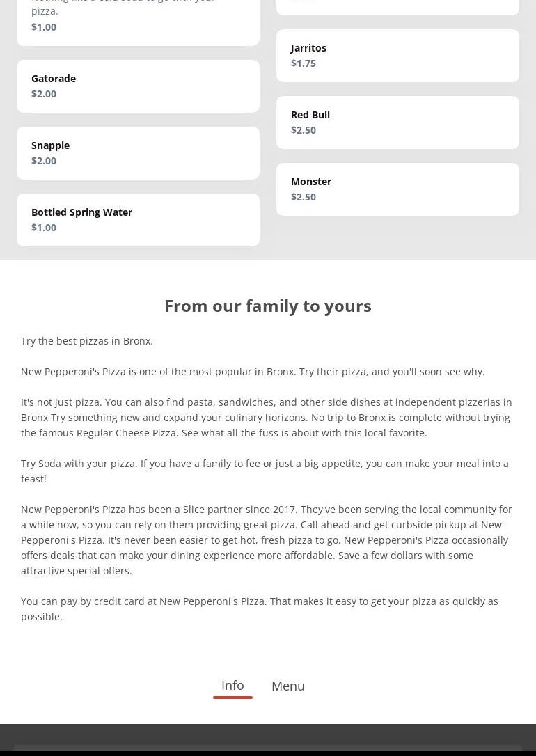Click the $2.50 price under Monster
This screenshot has height=756, width=536.
tap(304, 197)
